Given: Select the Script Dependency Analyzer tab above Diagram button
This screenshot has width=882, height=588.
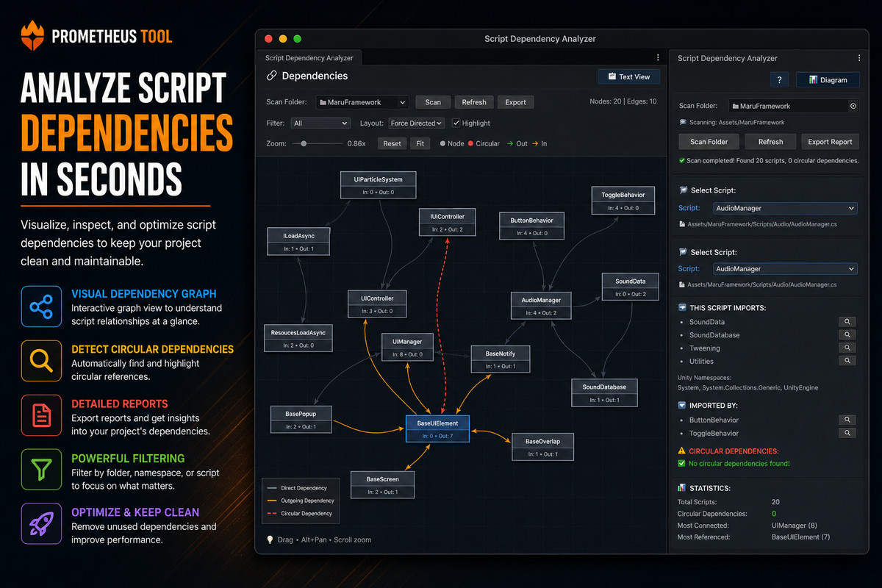Looking at the screenshot, I should [x=727, y=58].
